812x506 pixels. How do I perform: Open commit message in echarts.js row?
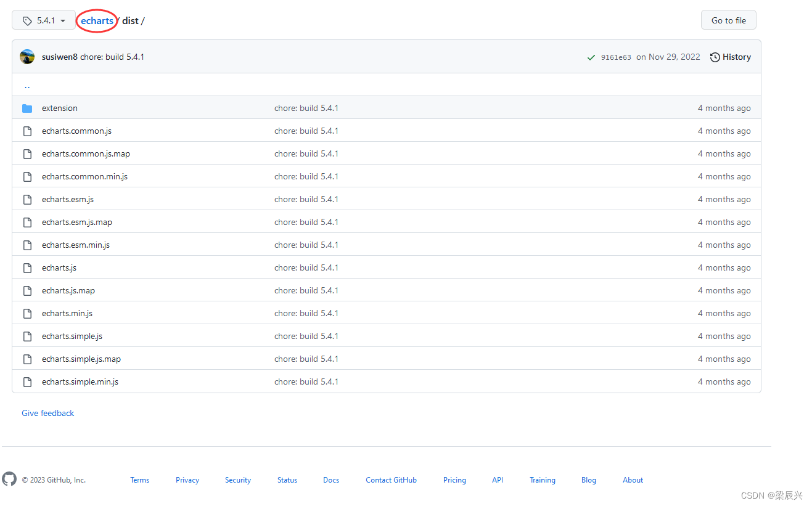point(306,267)
